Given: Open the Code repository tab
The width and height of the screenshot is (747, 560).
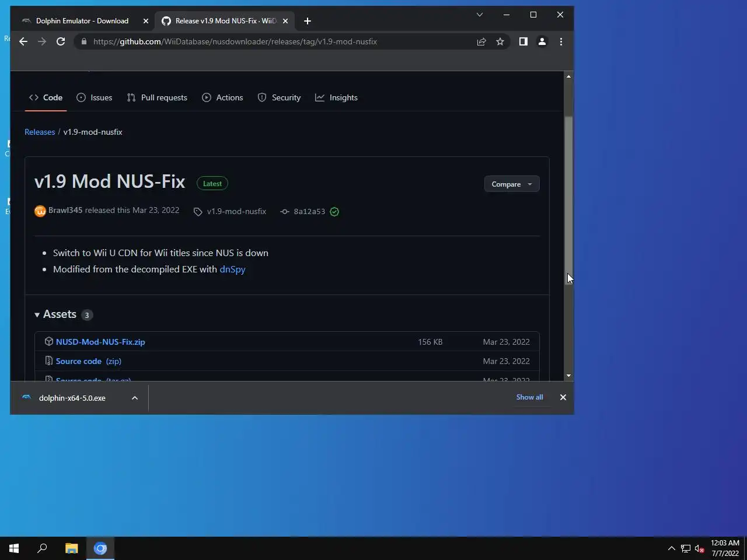Looking at the screenshot, I should point(46,97).
